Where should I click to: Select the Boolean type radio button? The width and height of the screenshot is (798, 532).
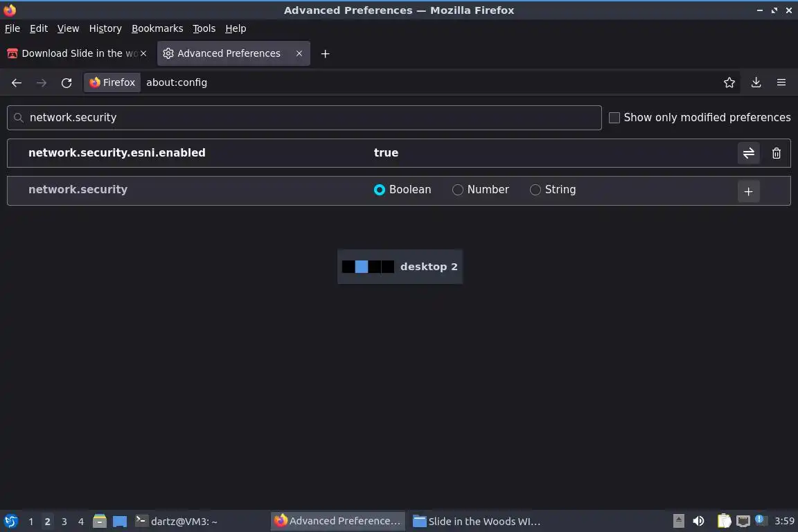click(x=379, y=190)
